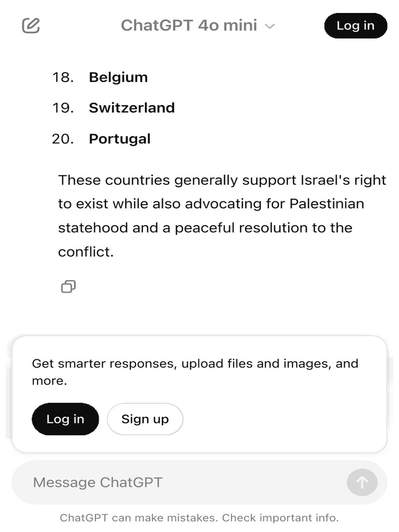
Task: Click the bold Belgium list entry
Action: pyautogui.click(x=118, y=77)
